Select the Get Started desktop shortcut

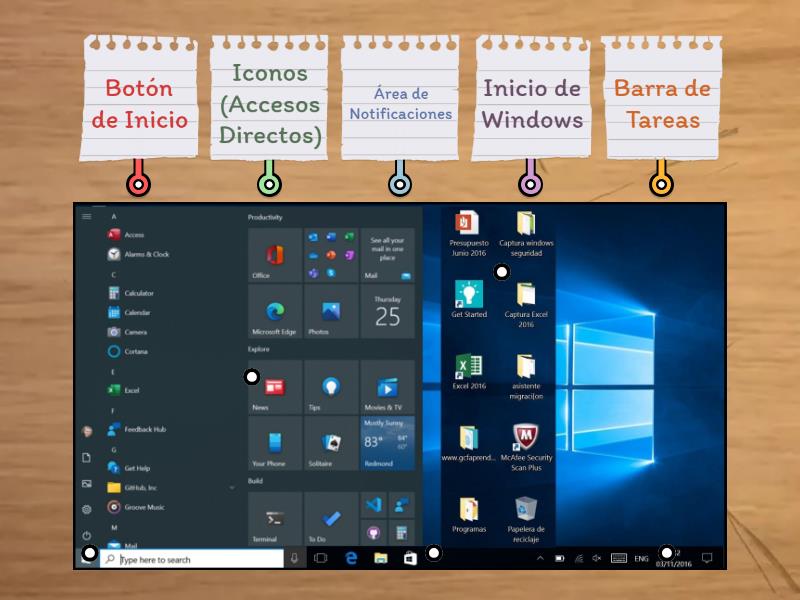pos(469,299)
